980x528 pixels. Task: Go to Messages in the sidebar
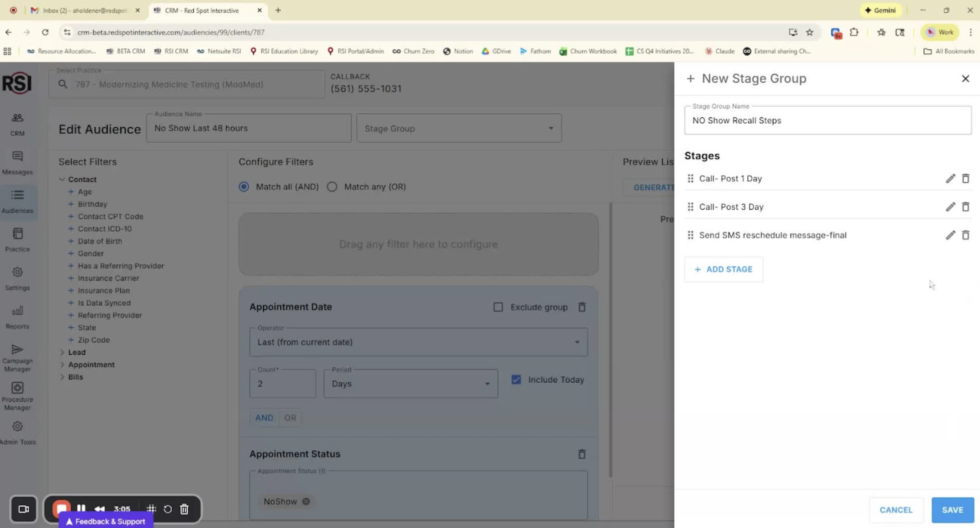[x=18, y=163]
